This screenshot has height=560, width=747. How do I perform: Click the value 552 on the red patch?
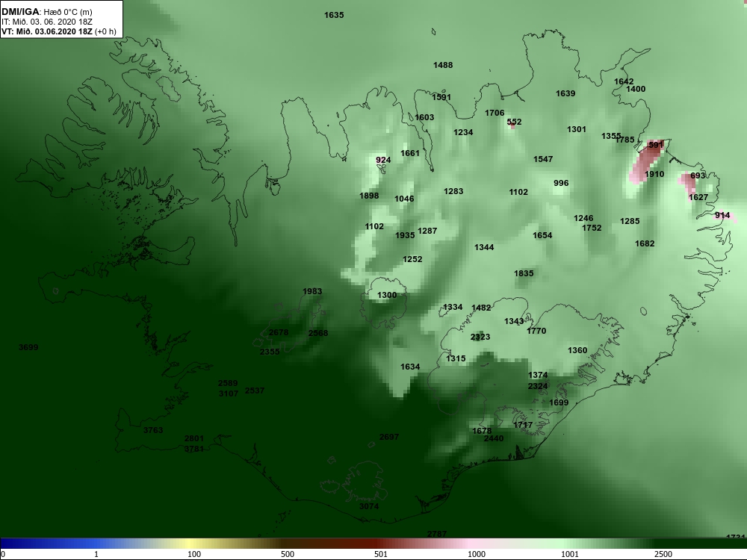coord(515,122)
